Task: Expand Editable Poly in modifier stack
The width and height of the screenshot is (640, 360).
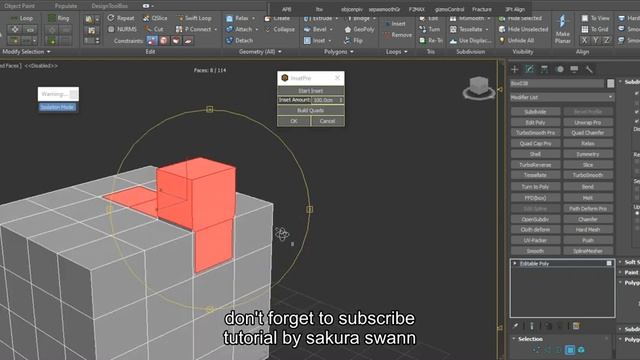Action: (x=515, y=263)
